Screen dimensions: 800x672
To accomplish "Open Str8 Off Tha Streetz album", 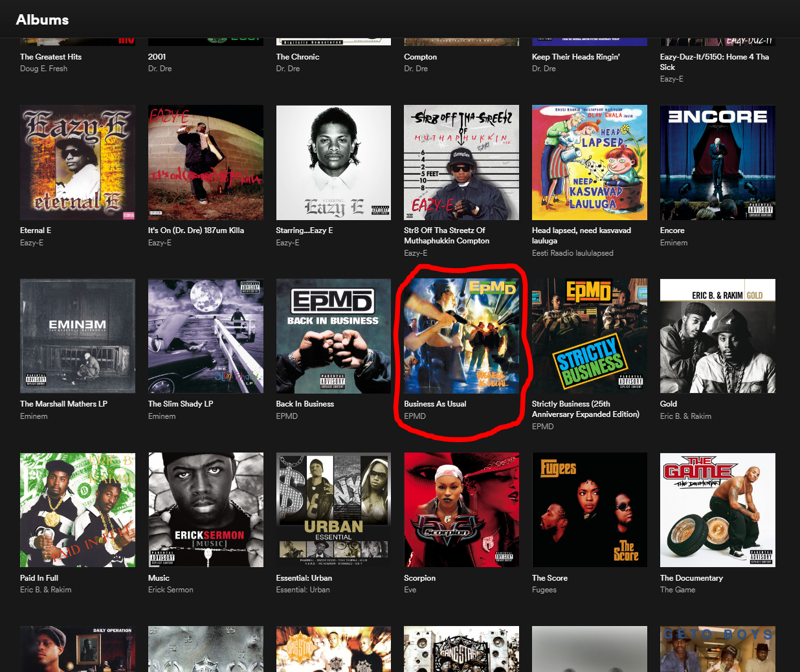I will pos(461,162).
